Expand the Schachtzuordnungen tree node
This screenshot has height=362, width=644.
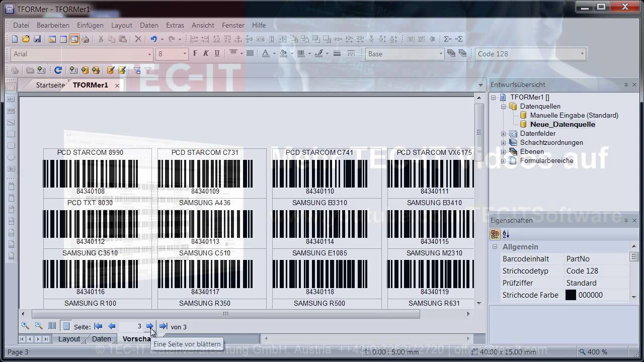pos(503,143)
